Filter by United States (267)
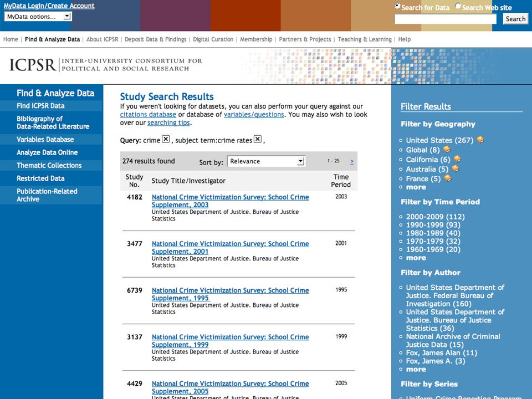The width and height of the screenshot is (532, 399). coord(439,140)
